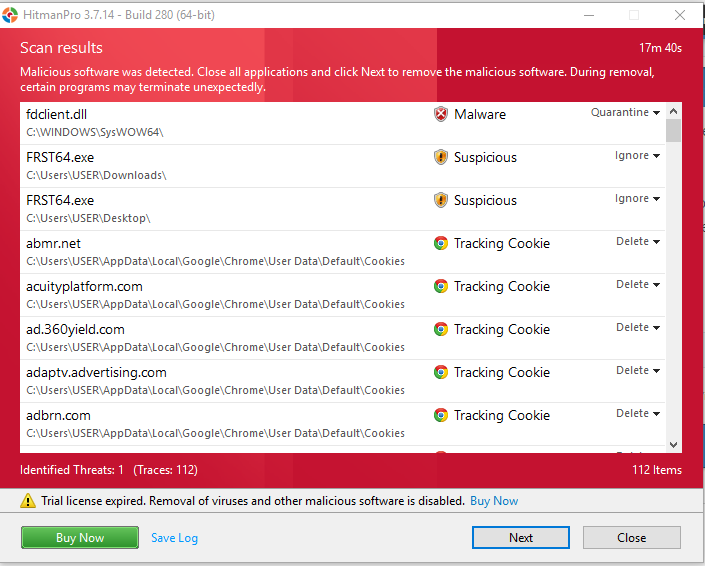Open the Ignore dropdown for FRST64.exe on Desktop

[637, 198]
